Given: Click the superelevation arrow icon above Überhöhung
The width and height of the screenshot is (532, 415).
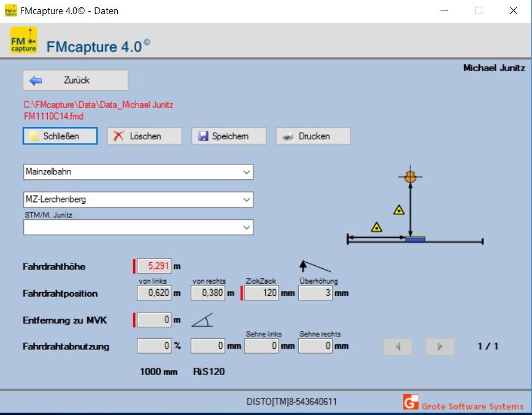Looking at the screenshot, I should point(315,266).
